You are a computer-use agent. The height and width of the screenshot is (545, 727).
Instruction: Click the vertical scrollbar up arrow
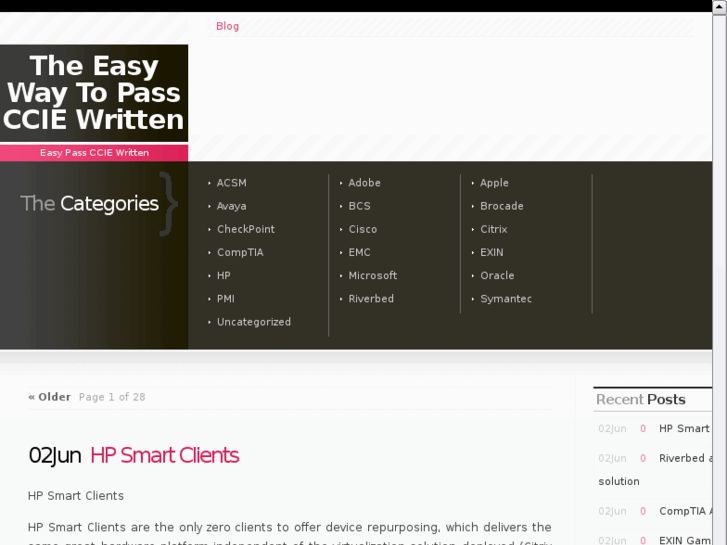(720, 7)
